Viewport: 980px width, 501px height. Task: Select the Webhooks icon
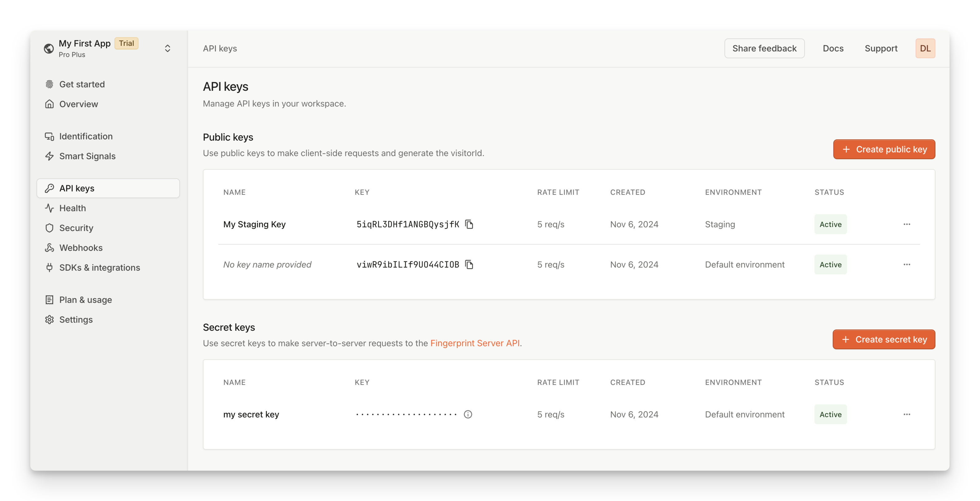(x=49, y=247)
